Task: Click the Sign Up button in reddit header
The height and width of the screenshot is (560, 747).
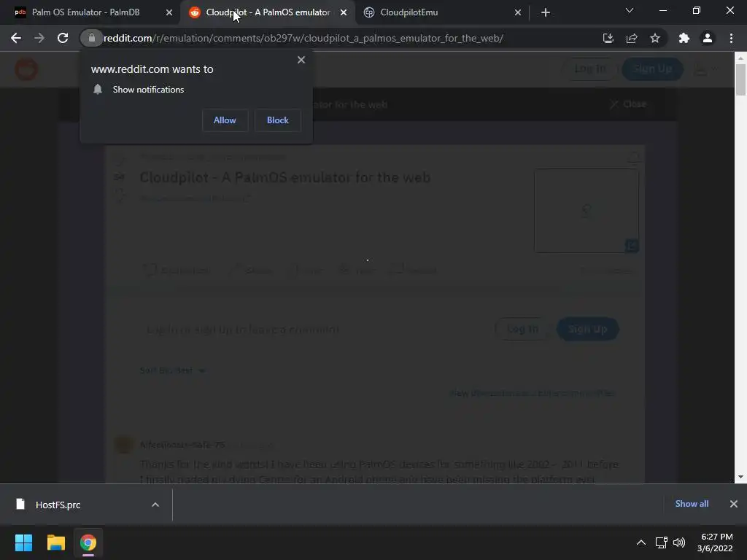Action: [x=653, y=69]
